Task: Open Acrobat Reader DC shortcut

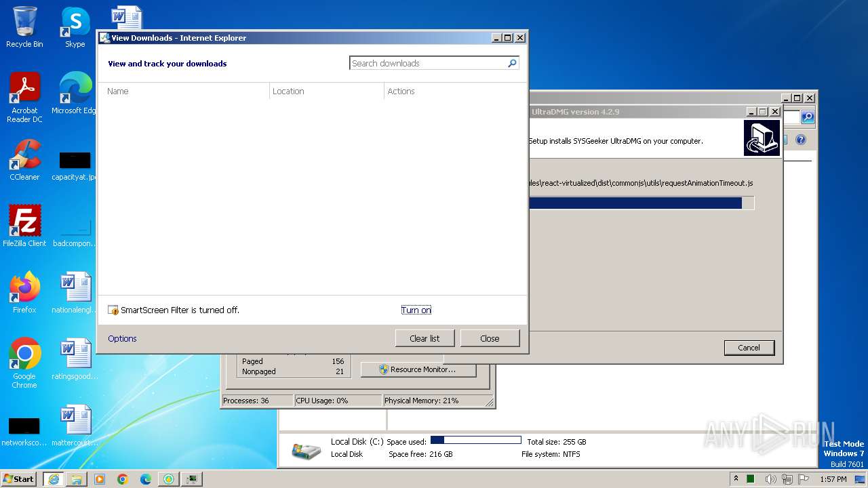Action: coord(24,98)
